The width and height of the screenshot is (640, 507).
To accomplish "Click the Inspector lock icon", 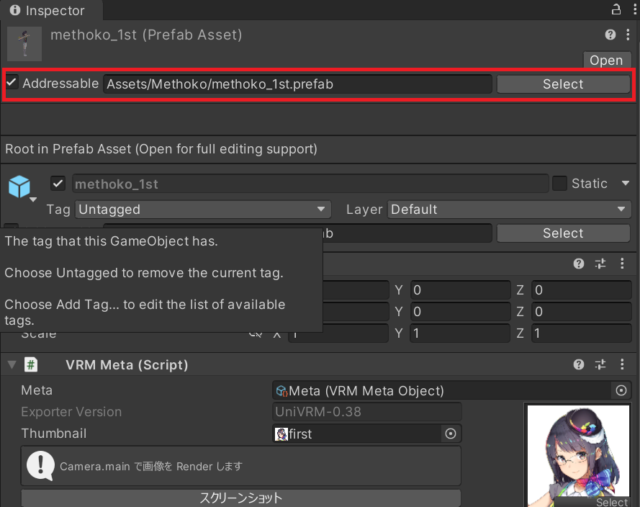I will point(616,9).
